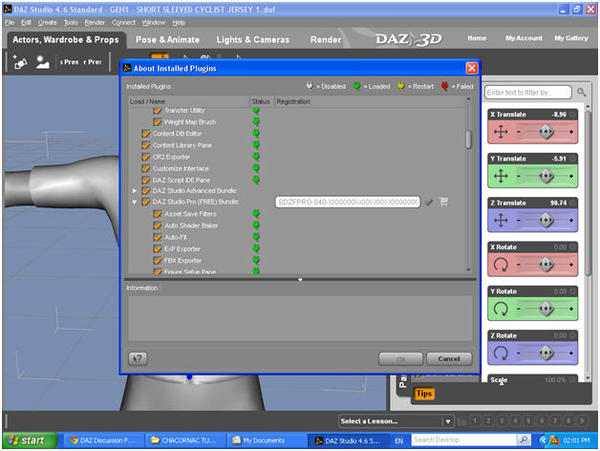The width and height of the screenshot is (600, 451).
Task: Click the X Translate slider handle
Action: [546, 132]
